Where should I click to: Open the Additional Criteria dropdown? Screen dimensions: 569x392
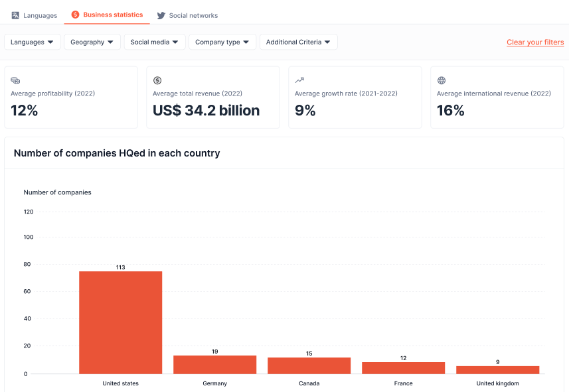click(299, 42)
